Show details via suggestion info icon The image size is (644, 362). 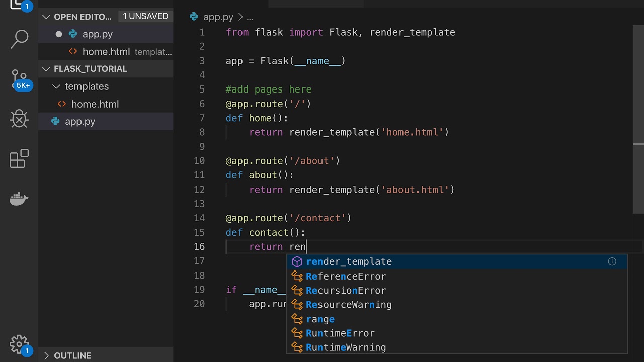pos(612,261)
